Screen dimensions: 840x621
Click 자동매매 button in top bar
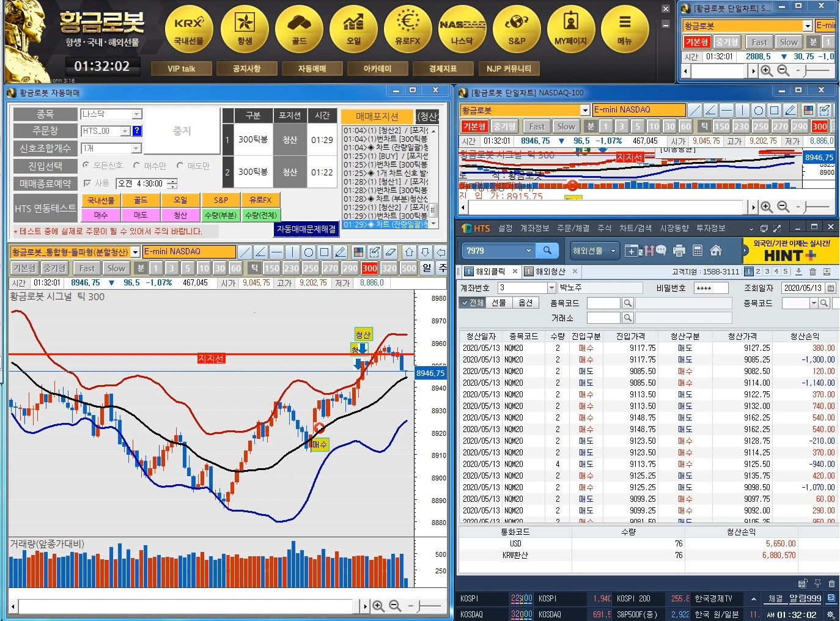pyautogui.click(x=312, y=68)
